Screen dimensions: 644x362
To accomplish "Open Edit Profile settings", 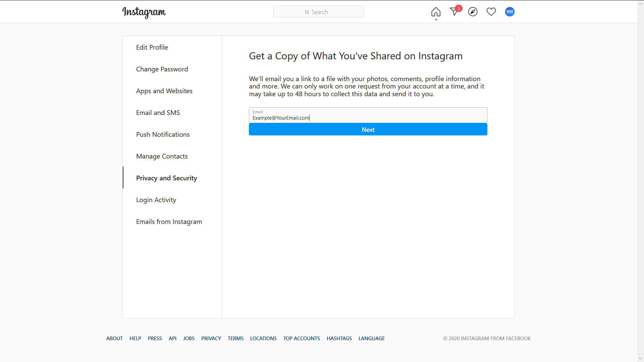I will pyautogui.click(x=152, y=47).
